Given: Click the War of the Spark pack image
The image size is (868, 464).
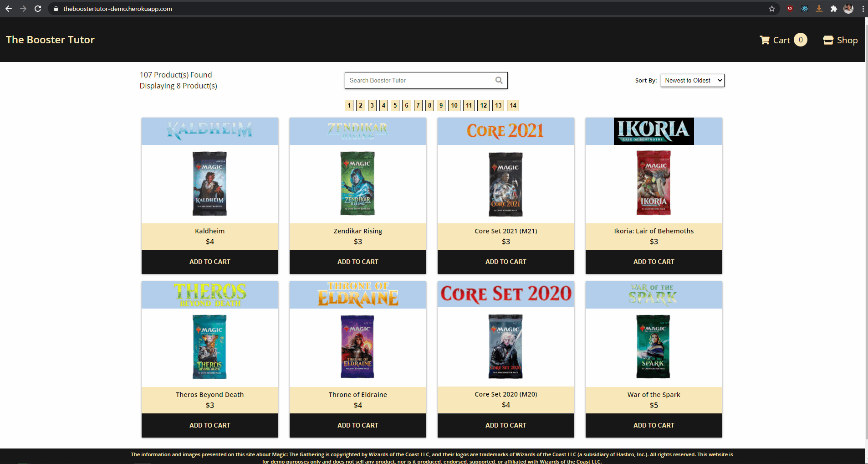Looking at the screenshot, I should point(653,346).
